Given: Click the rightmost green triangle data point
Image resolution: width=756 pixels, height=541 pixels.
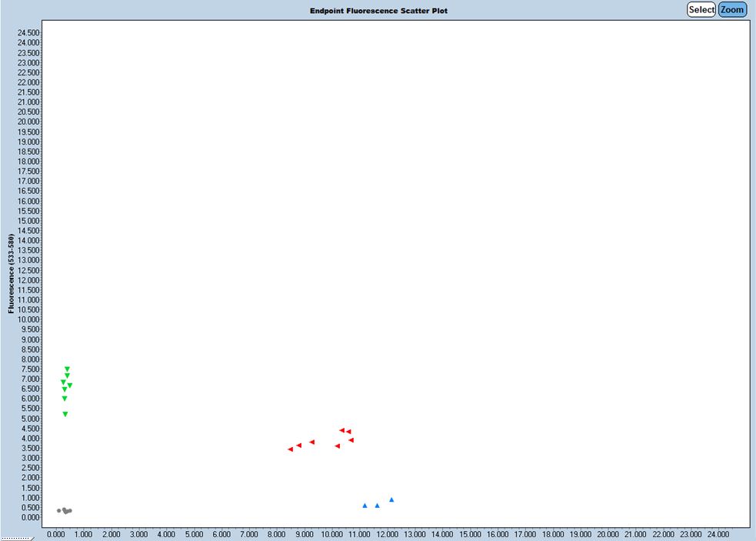Looking at the screenshot, I should [70, 385].
